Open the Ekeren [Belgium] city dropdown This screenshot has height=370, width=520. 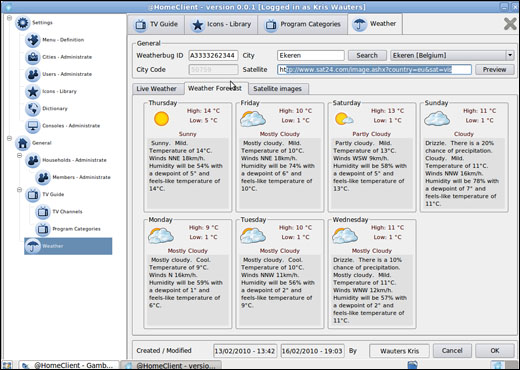[510, 55]
